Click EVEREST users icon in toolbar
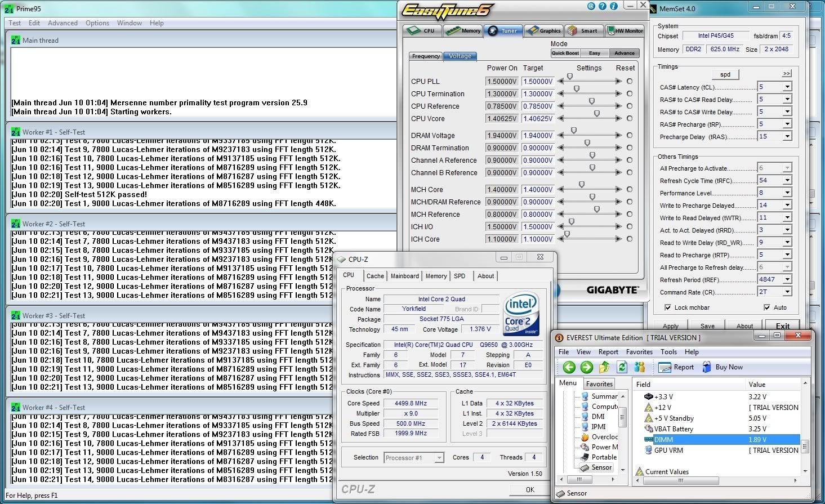Screen dimensions: 825x504 (x=639, y=367)
